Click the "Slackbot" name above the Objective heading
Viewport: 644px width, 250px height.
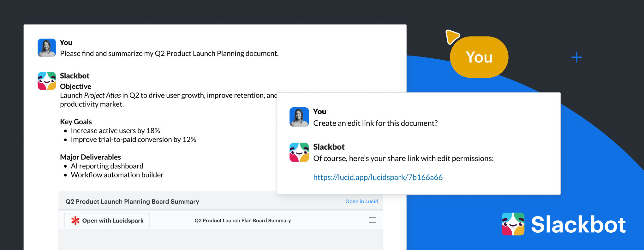coord(75,76)
